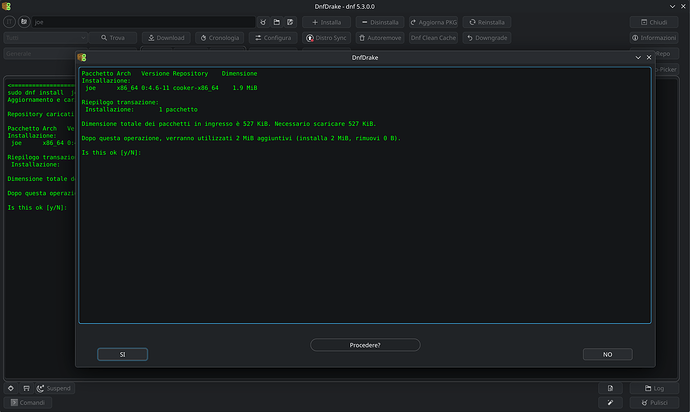Click the Installa button in main window

click(x=327, y=22)
